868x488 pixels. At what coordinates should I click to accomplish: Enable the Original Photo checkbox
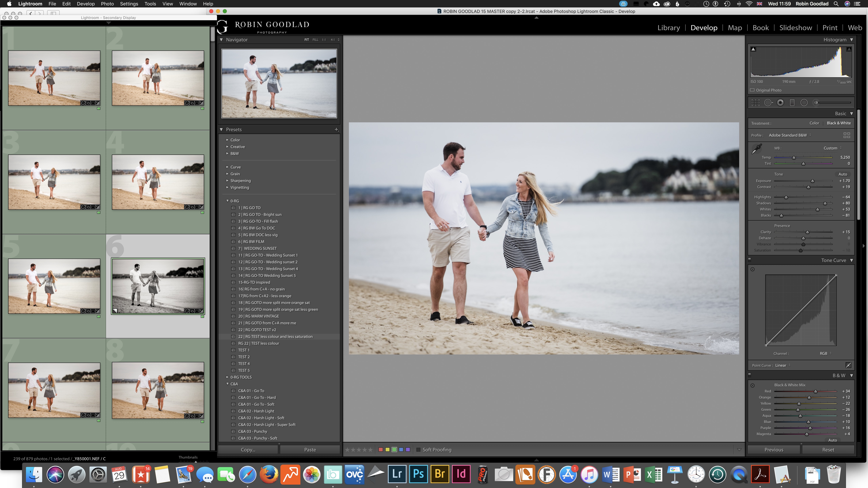752,90
